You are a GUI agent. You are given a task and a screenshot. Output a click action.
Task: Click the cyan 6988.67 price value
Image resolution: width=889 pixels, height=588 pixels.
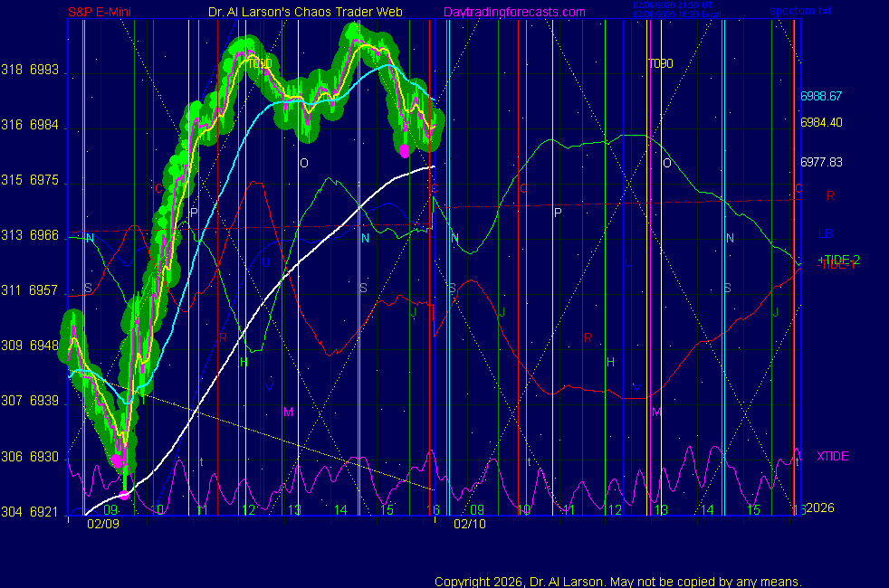pos(821,96)
